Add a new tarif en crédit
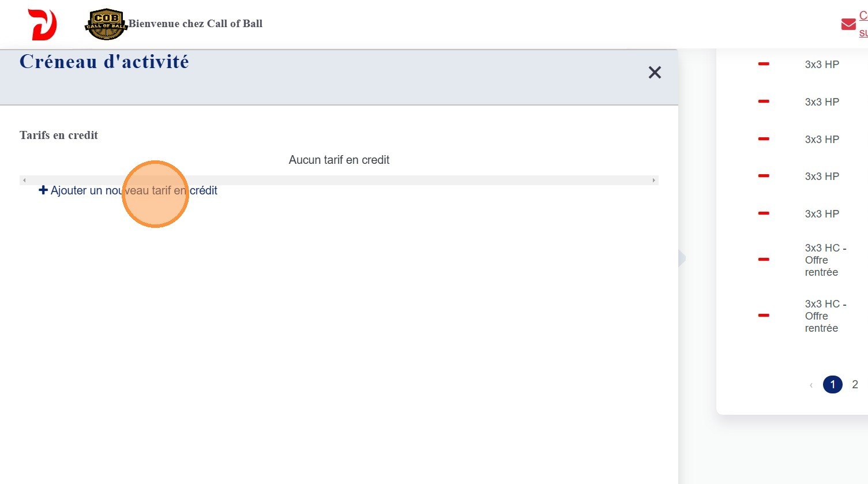Image resolution: width=868 pixels, height=484 pixels. (128, 190)
